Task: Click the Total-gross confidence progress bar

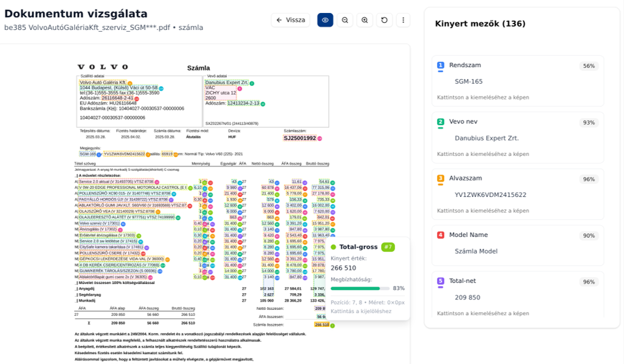Action: point(359,288)
